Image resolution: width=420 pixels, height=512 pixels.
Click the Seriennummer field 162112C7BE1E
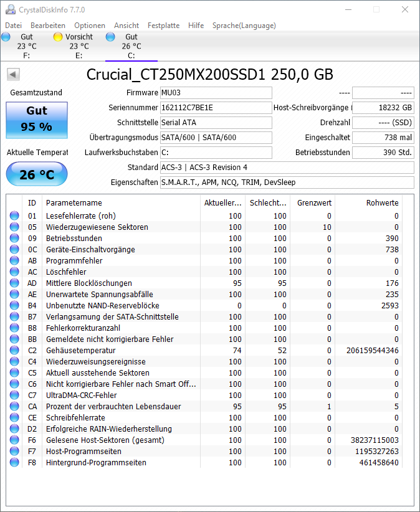pos(216,108)
